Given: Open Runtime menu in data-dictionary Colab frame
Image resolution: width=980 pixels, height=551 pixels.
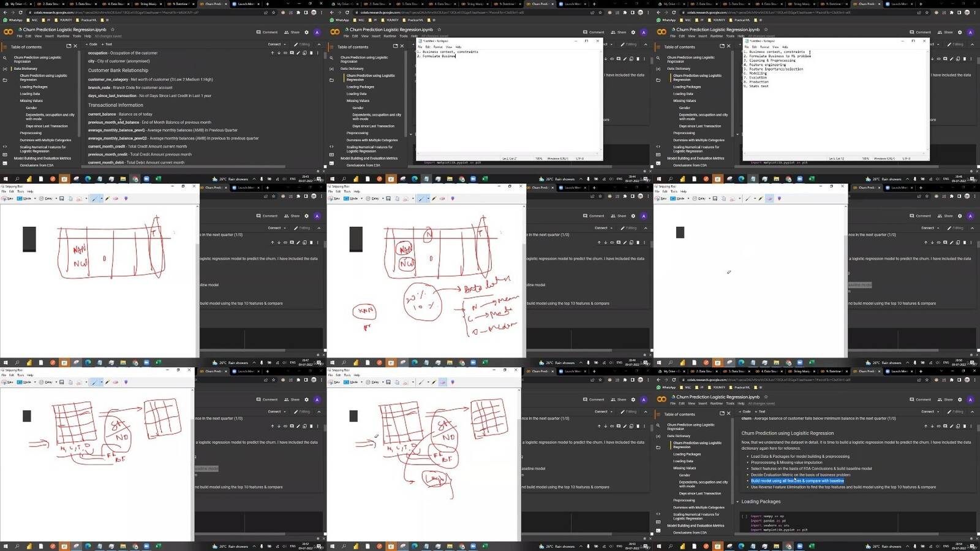Looking at the screenshot, I should [63, 36].
